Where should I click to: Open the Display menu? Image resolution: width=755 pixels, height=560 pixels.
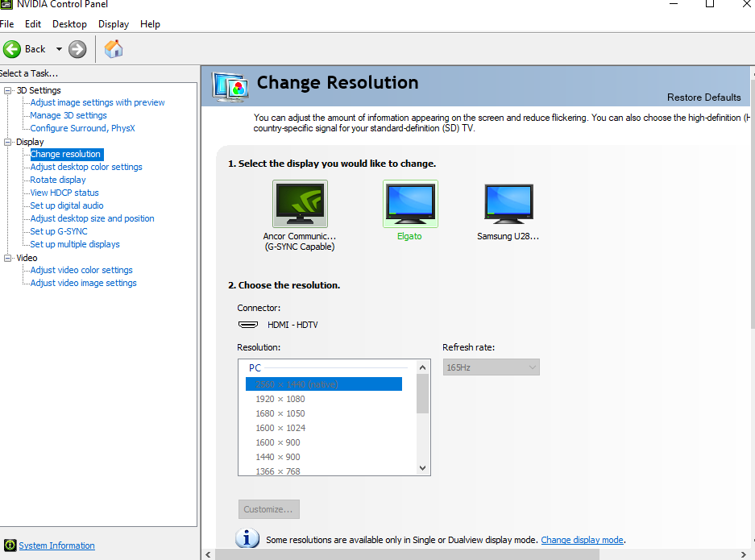pyautogui.click(x=114, y=24)
